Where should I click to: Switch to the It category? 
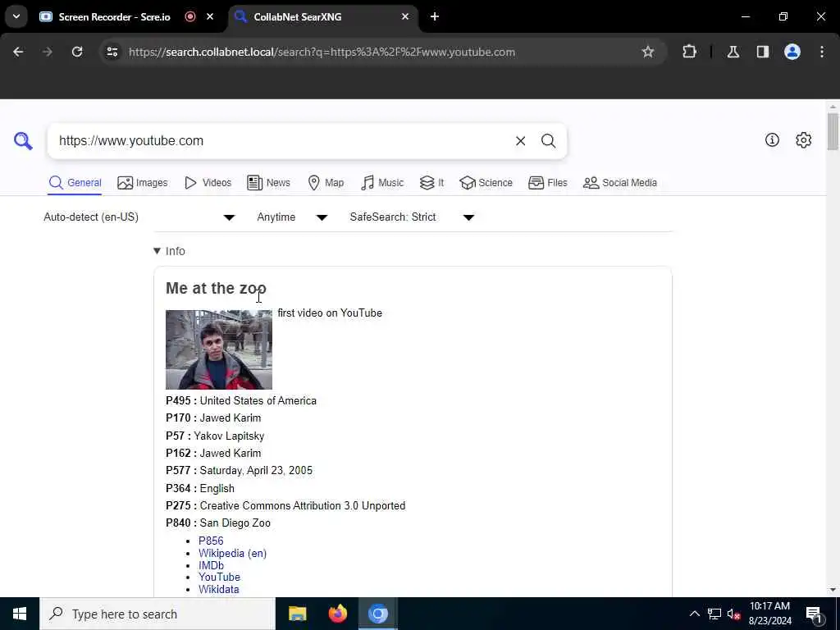tap(431, 183)
